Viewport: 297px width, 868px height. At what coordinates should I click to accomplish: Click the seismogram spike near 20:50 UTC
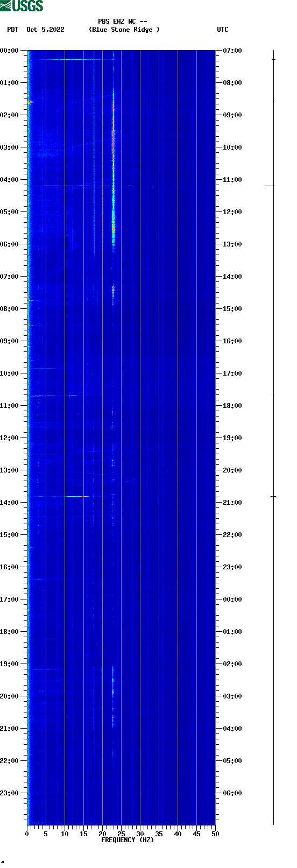pyautogui.click(x=273, y=496)
